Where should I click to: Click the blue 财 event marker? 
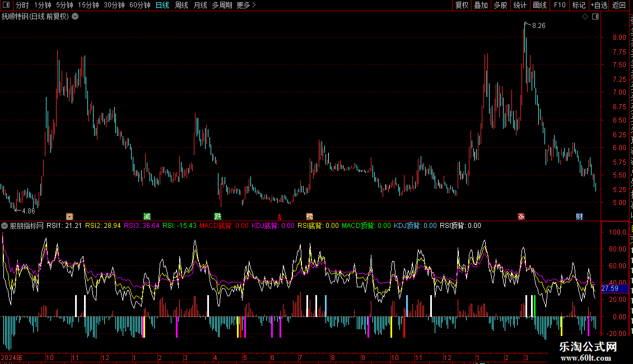tap(579, 217)
